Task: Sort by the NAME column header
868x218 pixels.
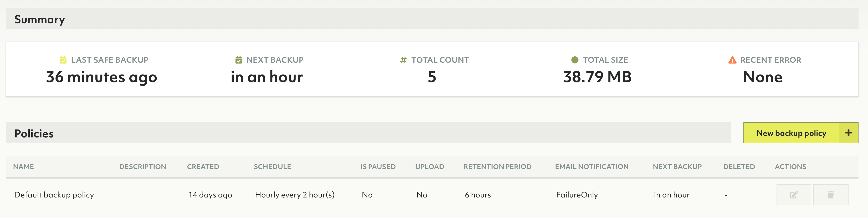Action: coord(24,167)
